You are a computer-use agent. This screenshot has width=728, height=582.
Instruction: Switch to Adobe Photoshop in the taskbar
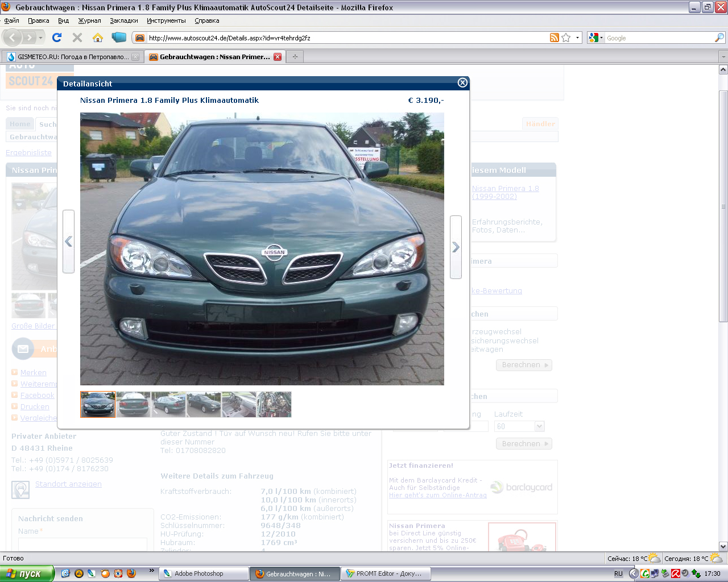pyautogui.click(x=204, y=574)
